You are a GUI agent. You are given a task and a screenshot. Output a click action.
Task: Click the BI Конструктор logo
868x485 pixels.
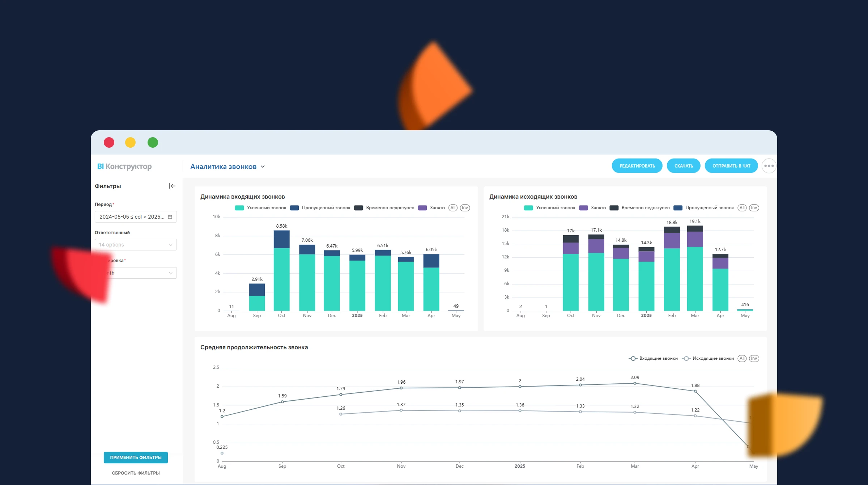pos(124,166)
